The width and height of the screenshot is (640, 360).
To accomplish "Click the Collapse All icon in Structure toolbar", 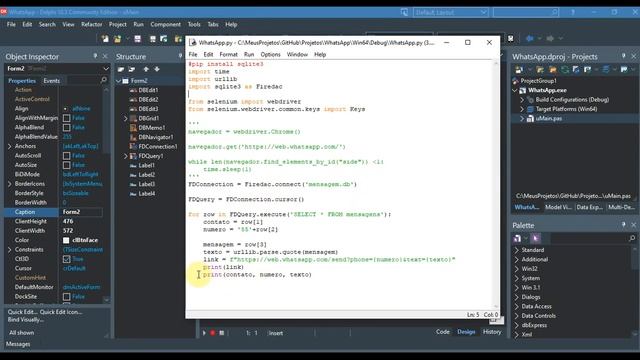I will click(132, 69).
